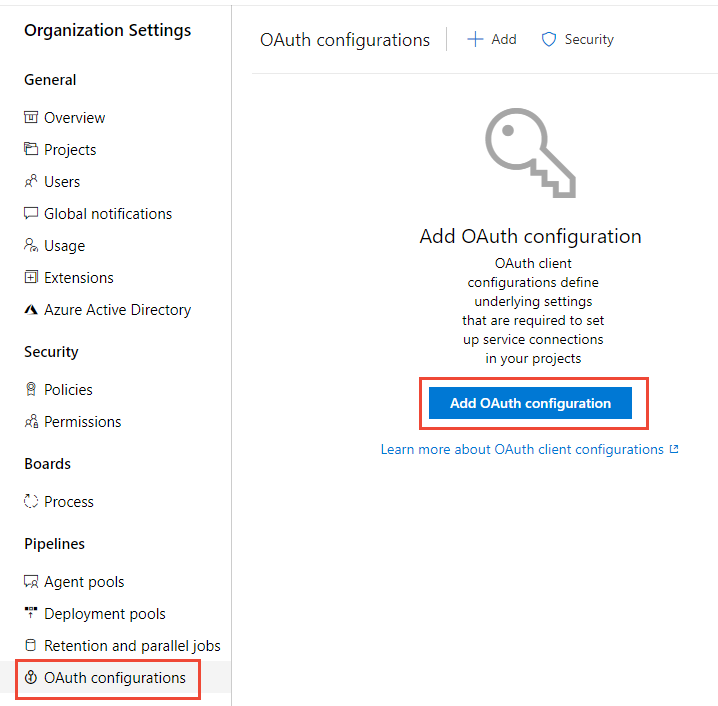Click the Projects folder icon
The image size is (718, 706).
[31, 149]
